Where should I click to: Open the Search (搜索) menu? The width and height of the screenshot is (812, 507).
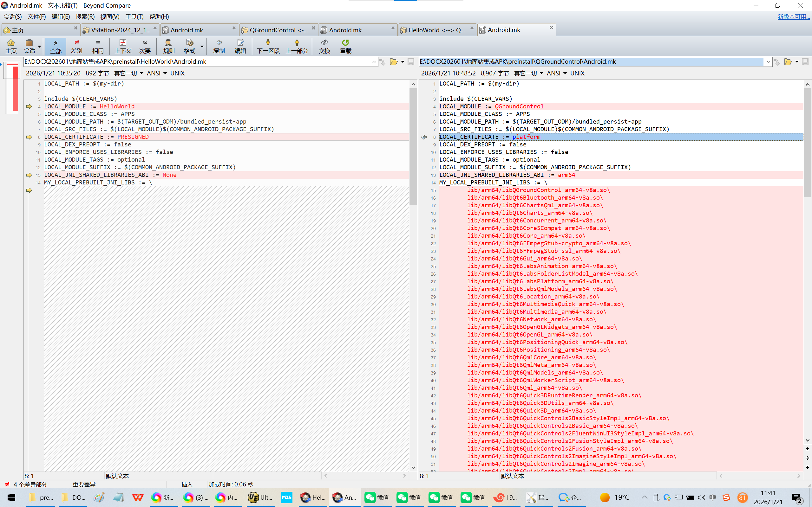pos(85,16)
